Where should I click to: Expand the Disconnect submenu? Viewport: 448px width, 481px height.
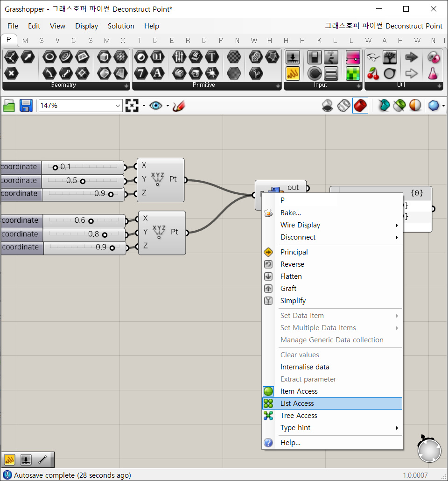click(x=332, y=237)
